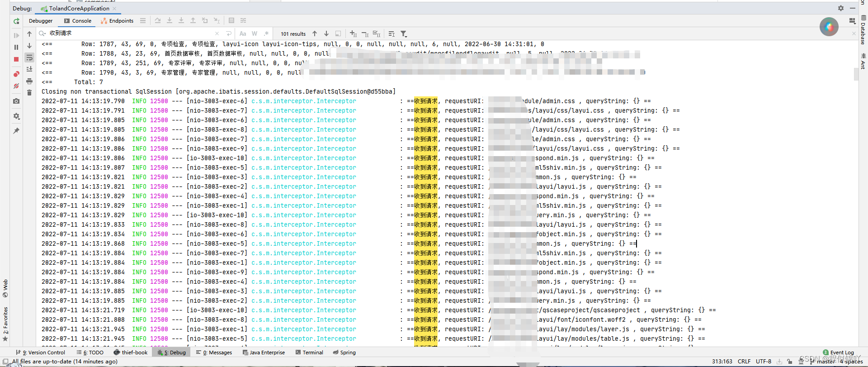Switch to the Console tab

click(x=78, y=21)
